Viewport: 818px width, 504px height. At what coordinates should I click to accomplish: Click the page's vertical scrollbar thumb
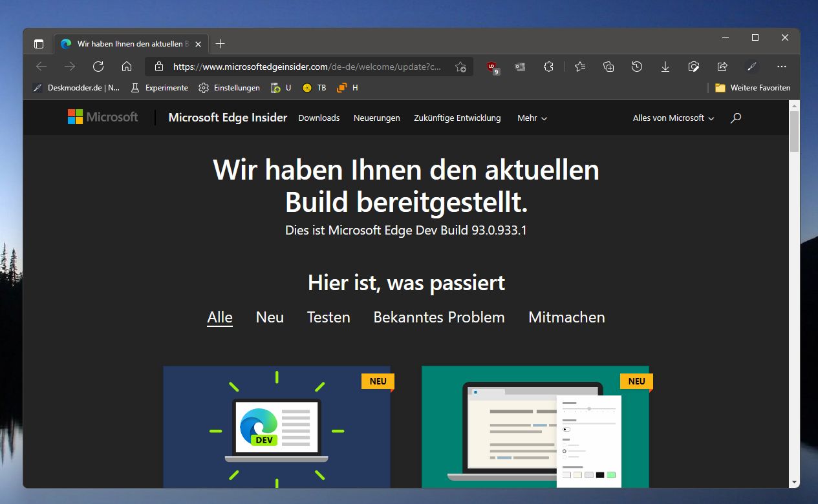click(794, 131)
